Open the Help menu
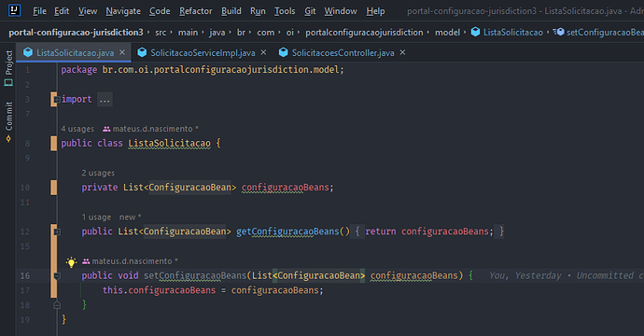This screenshot has width=644, height=336. pos(375,11)
